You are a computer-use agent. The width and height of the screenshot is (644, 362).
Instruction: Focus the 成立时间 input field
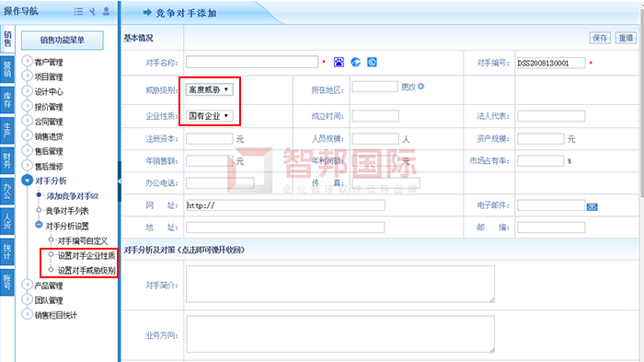[375, 116]
